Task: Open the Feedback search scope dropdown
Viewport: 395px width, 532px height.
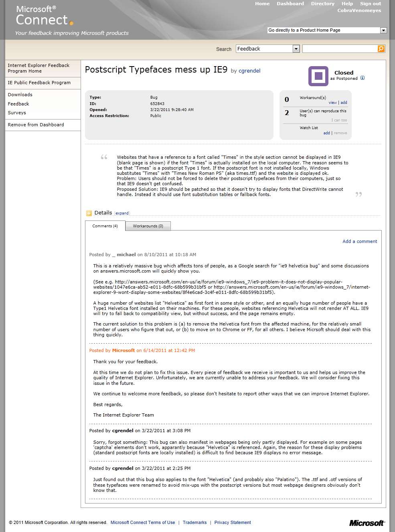Action: [268, 49]
